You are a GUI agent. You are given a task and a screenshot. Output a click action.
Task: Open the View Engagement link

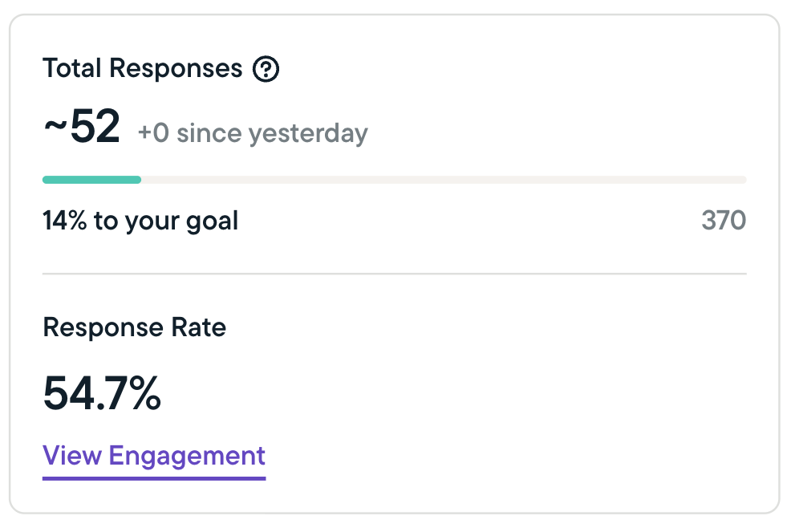tap(154, 456)
